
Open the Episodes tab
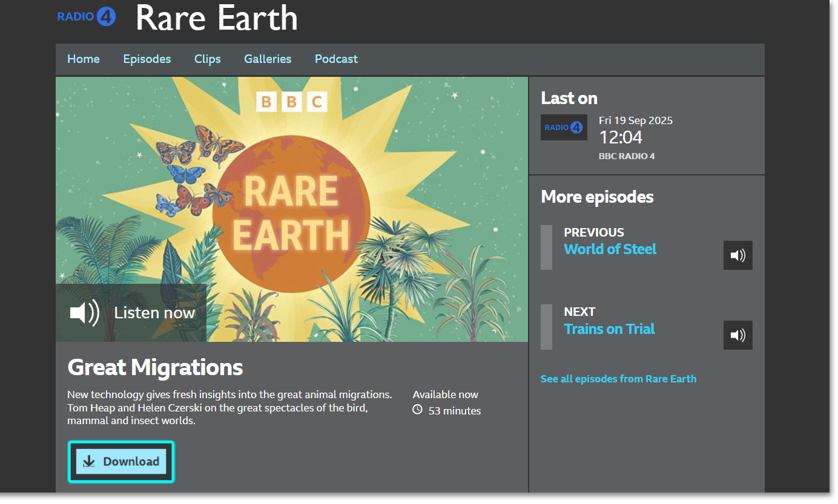(x=147, y=59)
